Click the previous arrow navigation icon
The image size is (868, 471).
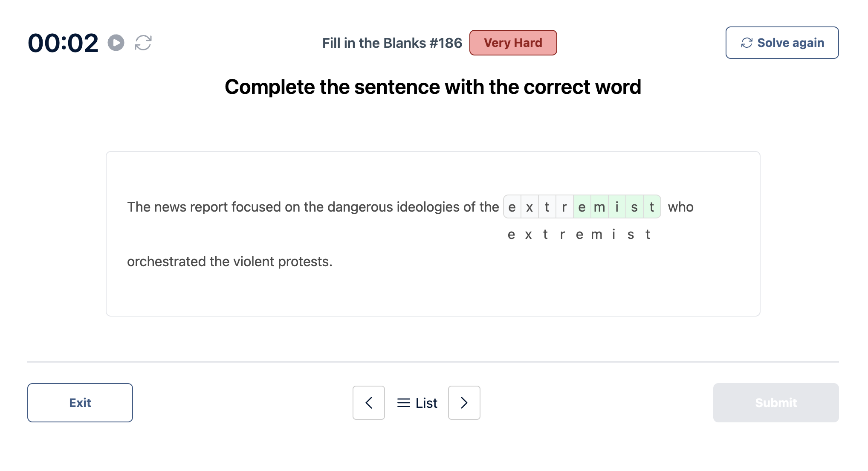click(367, 402)
